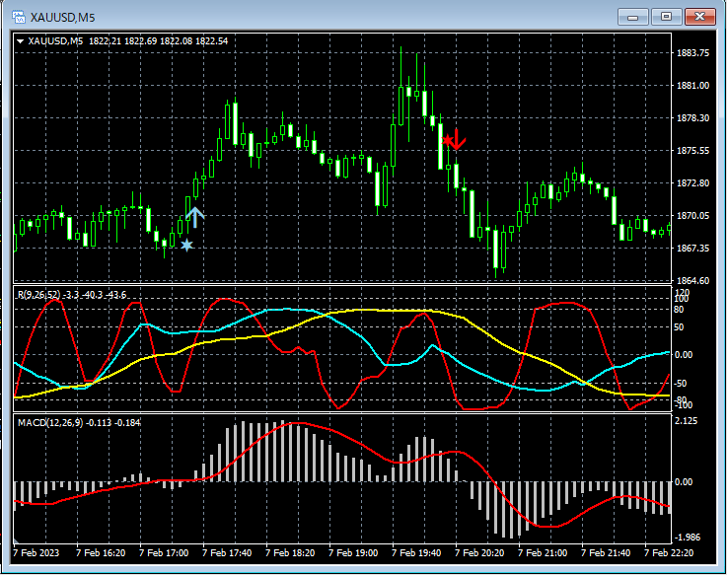Click the 7 Feb 20:20 time label
The width and height of the screenshot is (728, 575).
click(x=479, y=552)
